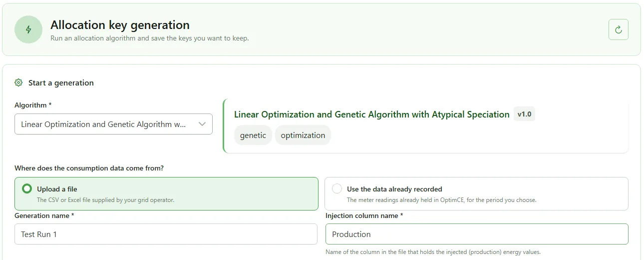Viewport: 644px width, 260px height.
Task: Click the Injection column name field
Action: click(477, 234)
